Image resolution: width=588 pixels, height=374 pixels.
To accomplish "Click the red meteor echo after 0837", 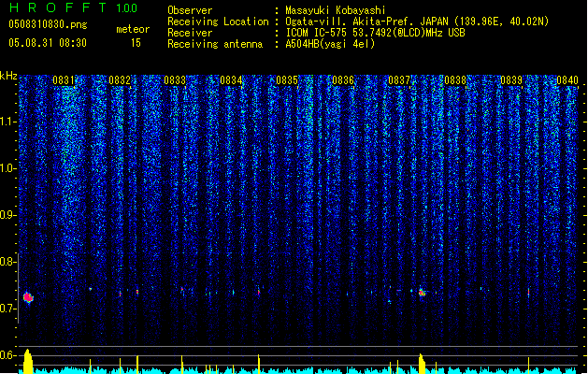I will coord(422,293).
